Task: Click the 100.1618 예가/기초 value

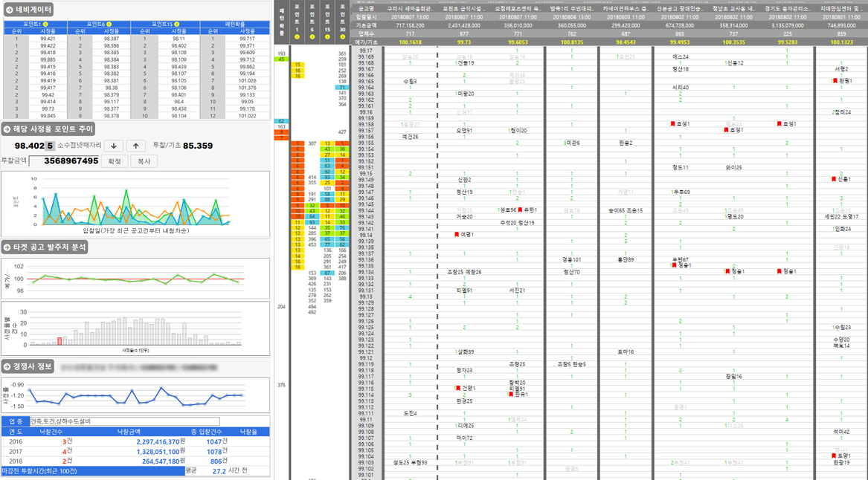Action: pos(410,42)
